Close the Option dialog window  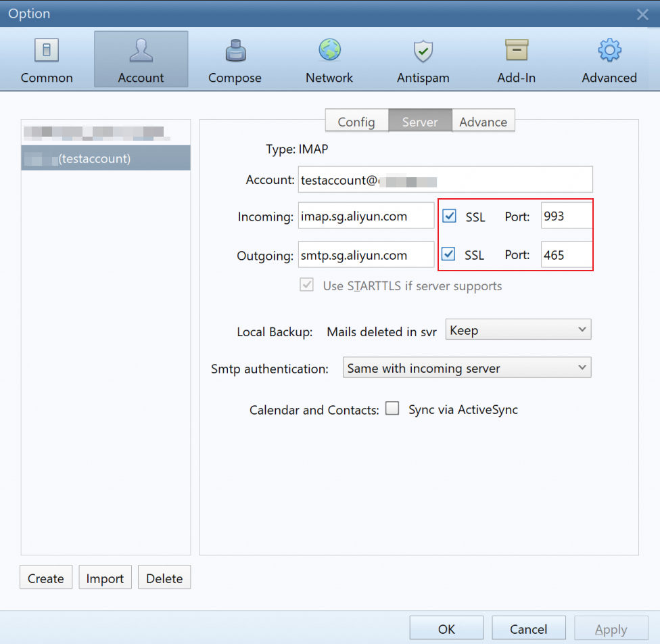click(x=642, y=15)
